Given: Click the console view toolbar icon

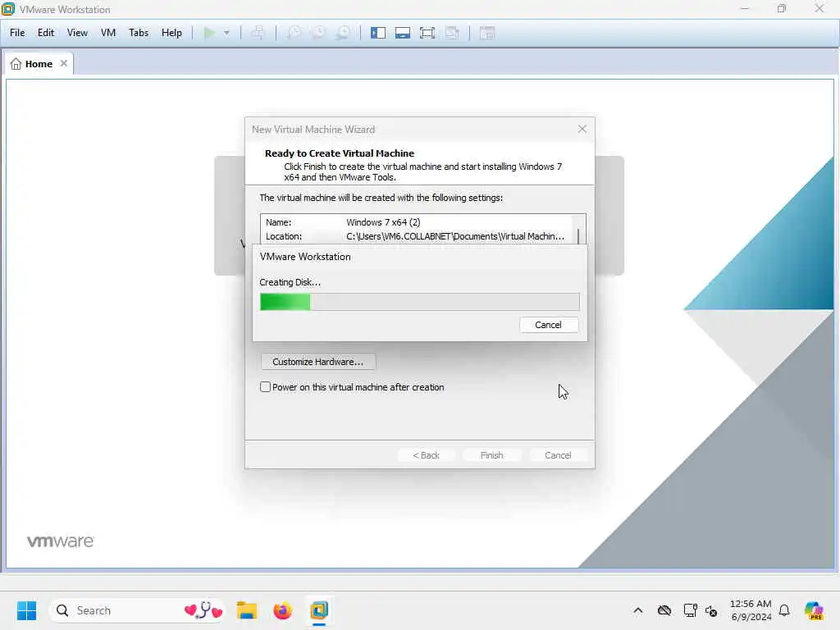Looking at the screenshot, I should point(487,33).
